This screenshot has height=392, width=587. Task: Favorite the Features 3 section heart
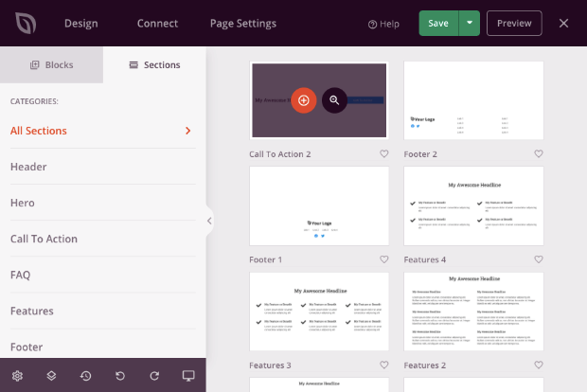[384, 365]
